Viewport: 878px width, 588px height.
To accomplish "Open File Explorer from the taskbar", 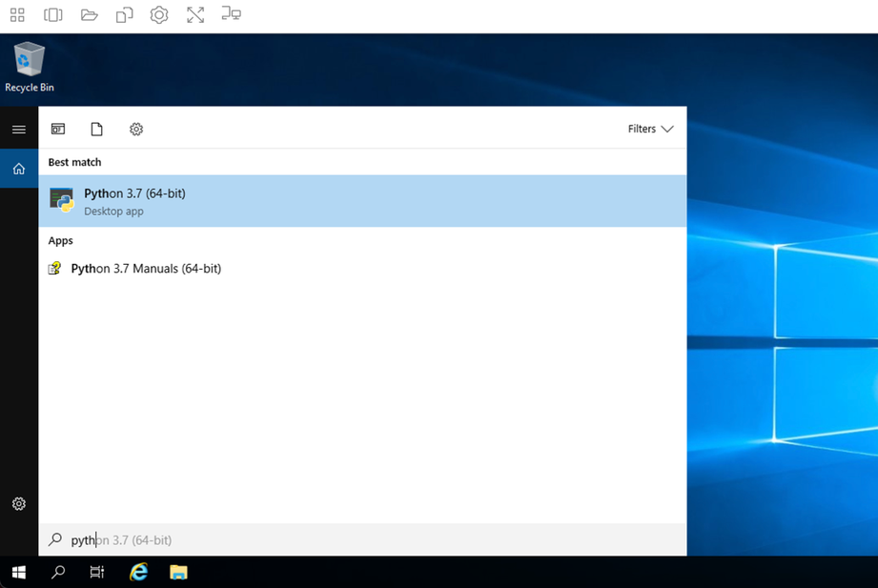I will click(x=178, y=572).
